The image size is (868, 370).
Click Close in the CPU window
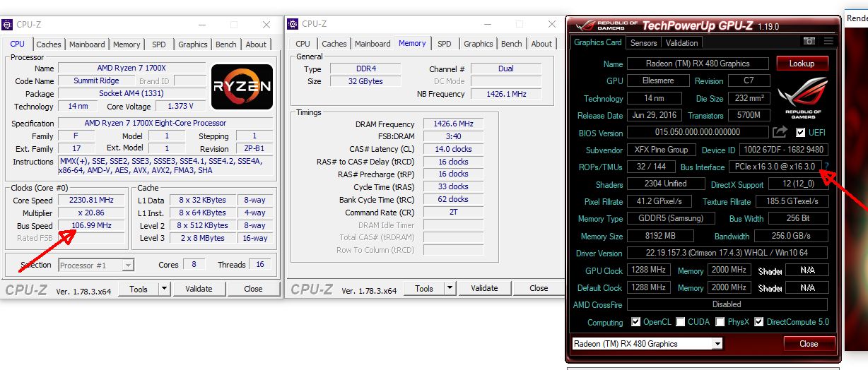pyautogui.click(x=253, y=288)
